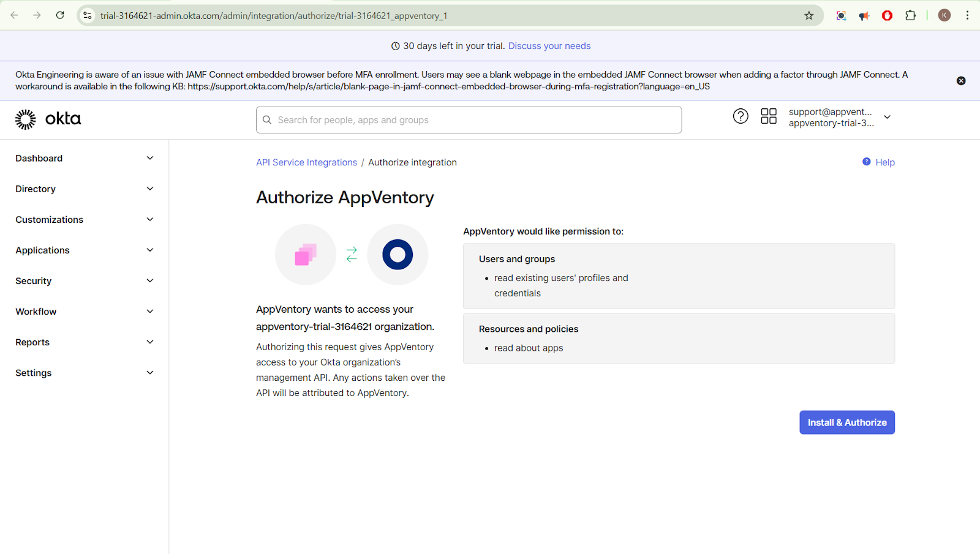The height and width of the screenshot is (554, 980).
Task: Open the Discuss your needs link
Action: [x=549, y=46]
